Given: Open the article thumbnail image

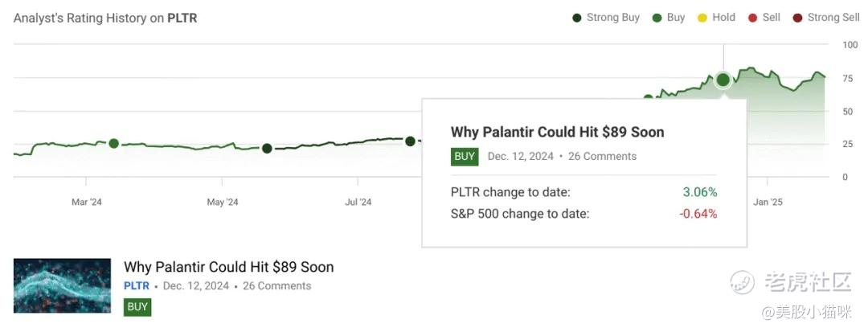Looking at the screenshot, I should tap(62, 285).
